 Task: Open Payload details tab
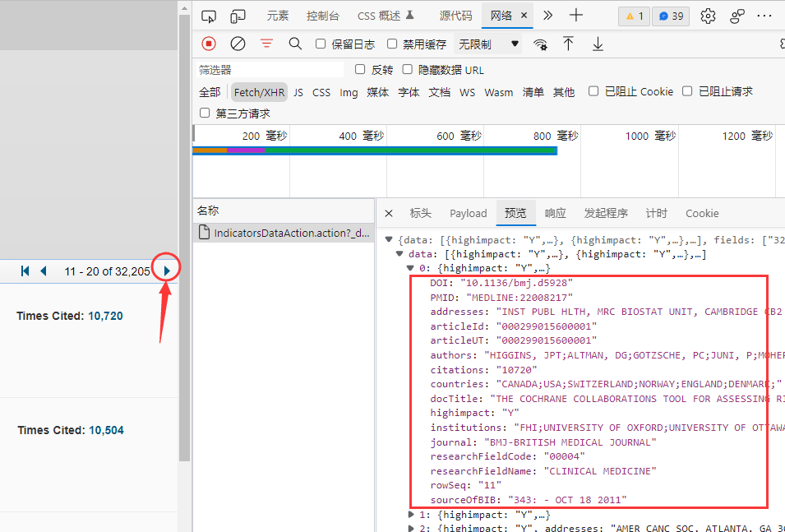468,214
